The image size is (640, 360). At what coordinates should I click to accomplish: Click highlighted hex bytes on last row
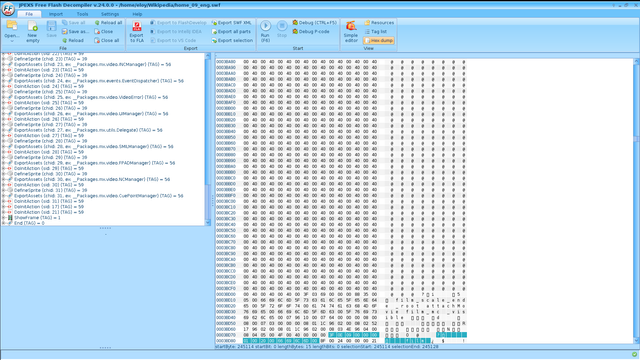(280, 341)
